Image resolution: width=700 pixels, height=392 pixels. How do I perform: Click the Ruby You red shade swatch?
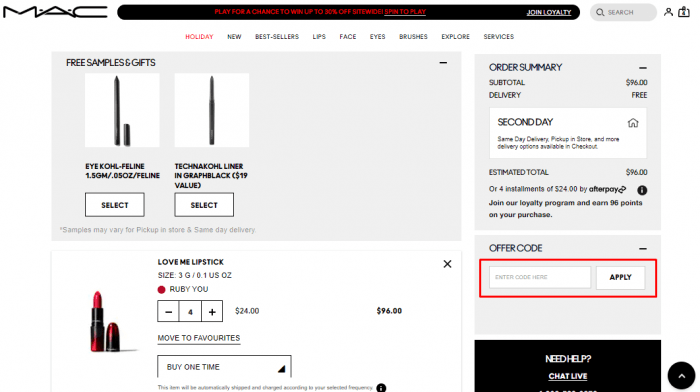pos(162,290)
